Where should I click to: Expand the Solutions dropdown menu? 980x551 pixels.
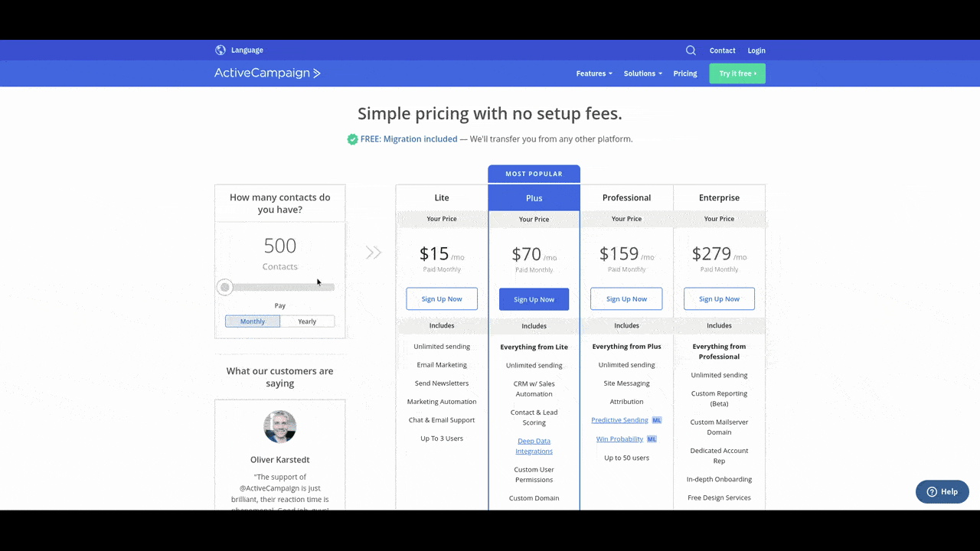pos(643,73)
